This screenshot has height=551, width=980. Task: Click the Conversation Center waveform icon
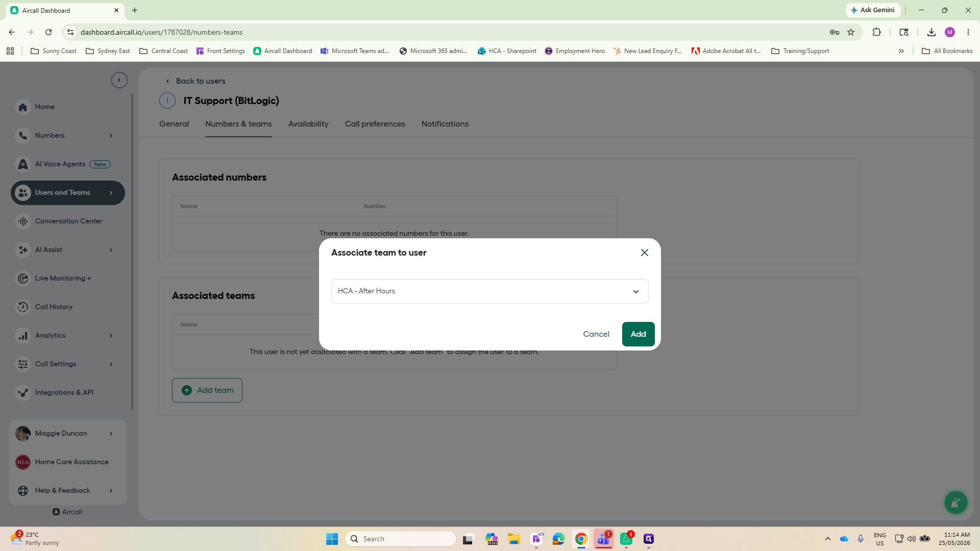(23, 221)
